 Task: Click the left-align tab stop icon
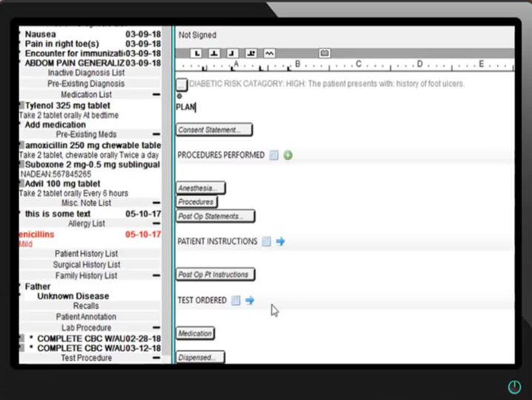[196, 53]
